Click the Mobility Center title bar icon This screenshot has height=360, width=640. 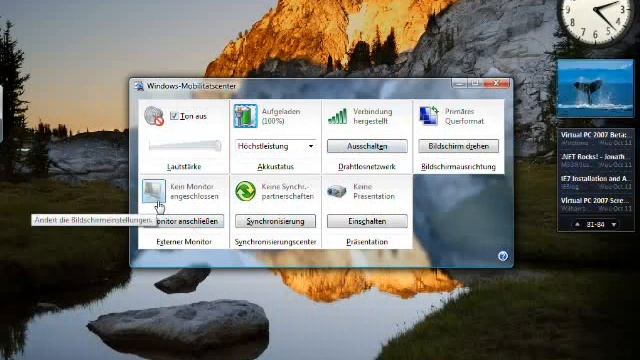(139, 86)
